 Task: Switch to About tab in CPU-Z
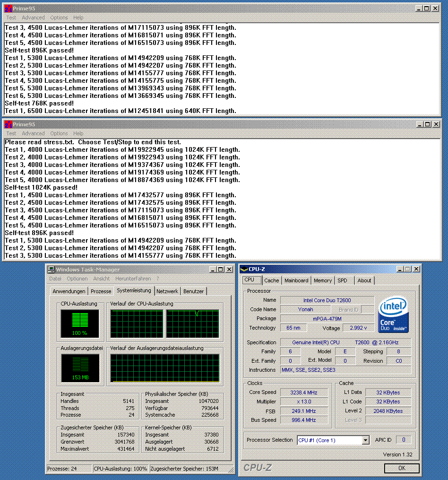pos(364,280)
